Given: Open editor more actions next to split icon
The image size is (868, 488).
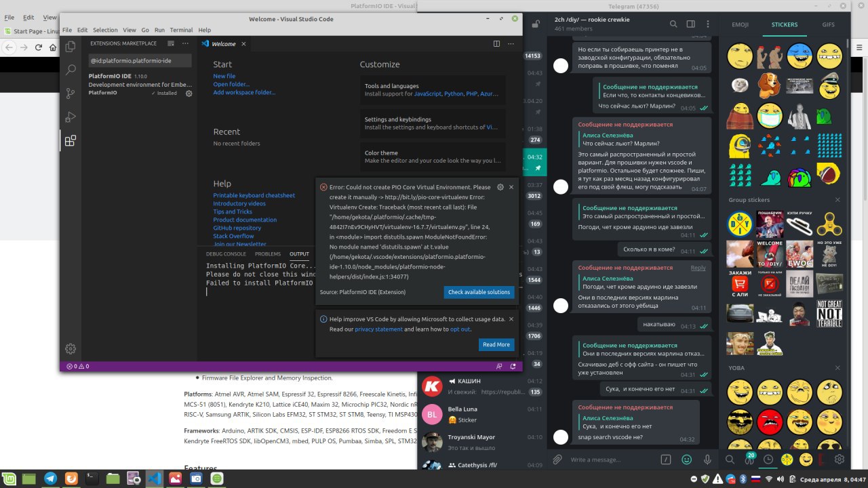Looking at the screenshot, I should (x=511, y=43).
